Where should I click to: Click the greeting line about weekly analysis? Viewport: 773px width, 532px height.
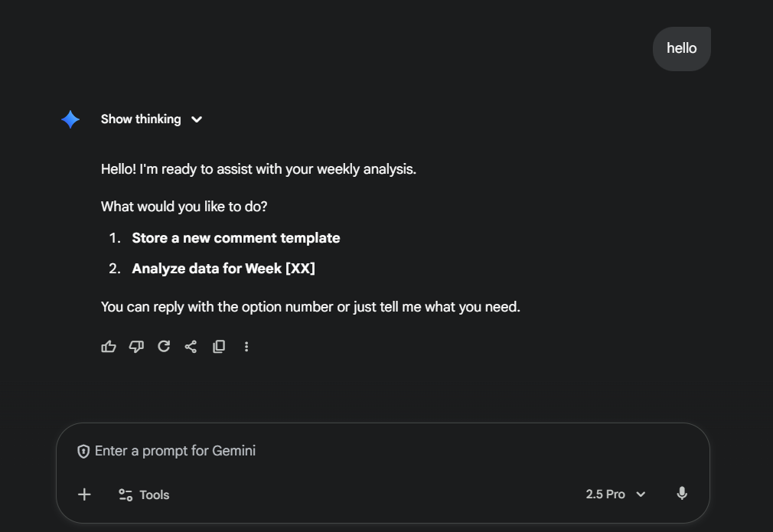(x=259, y=169)
